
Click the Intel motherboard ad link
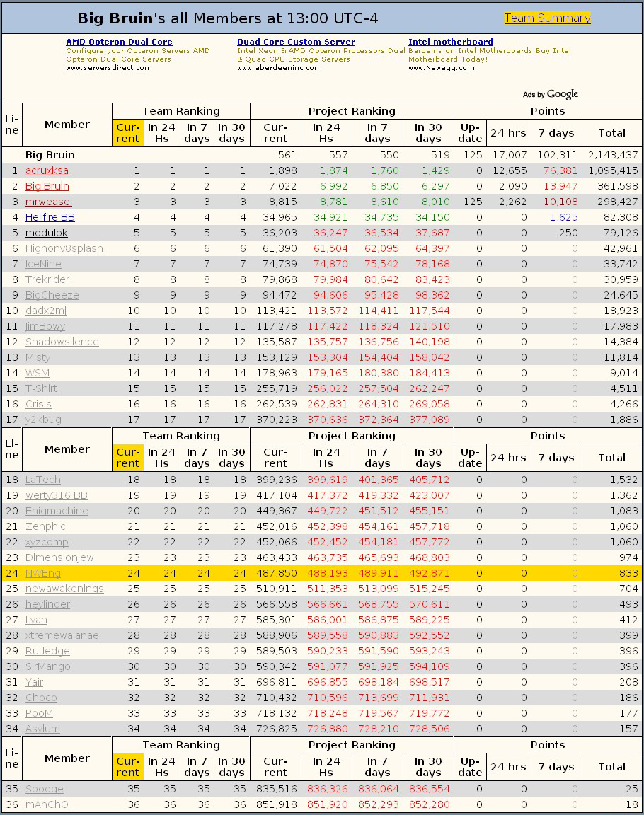click(x=450, y=42)
